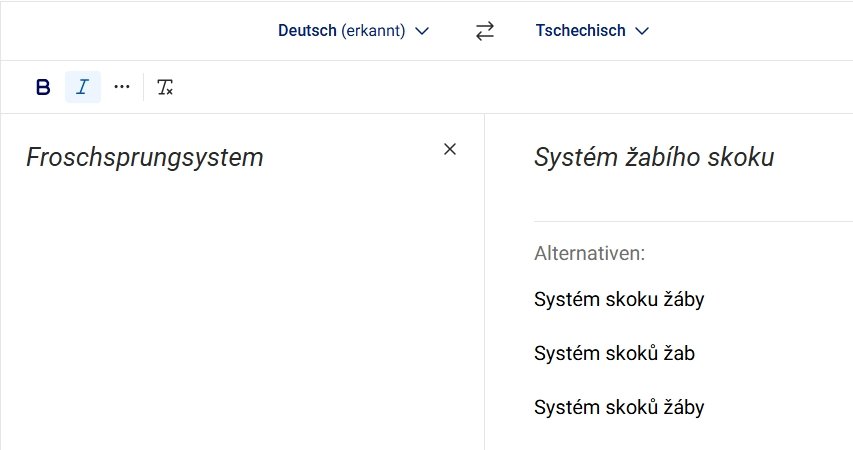This screenshot has height=450, width=853.
Task: Disable italic formatting
Action: (83, 87)
